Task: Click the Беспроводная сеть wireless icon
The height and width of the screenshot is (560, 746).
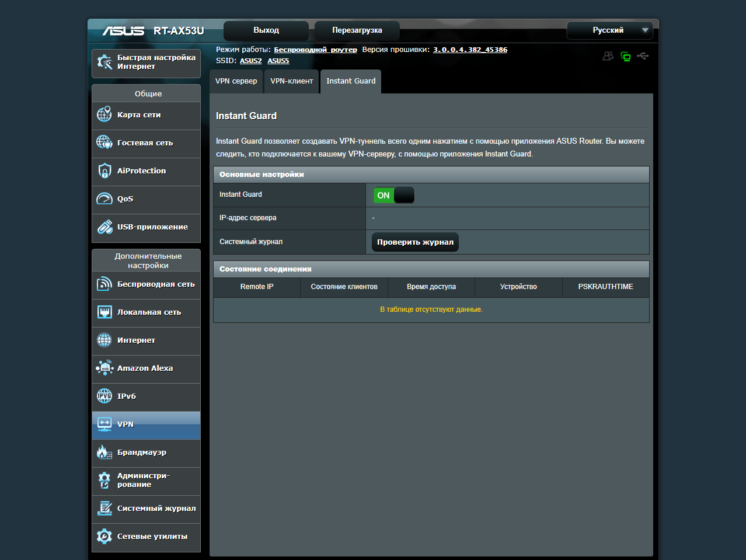Action: click(104, 284)
